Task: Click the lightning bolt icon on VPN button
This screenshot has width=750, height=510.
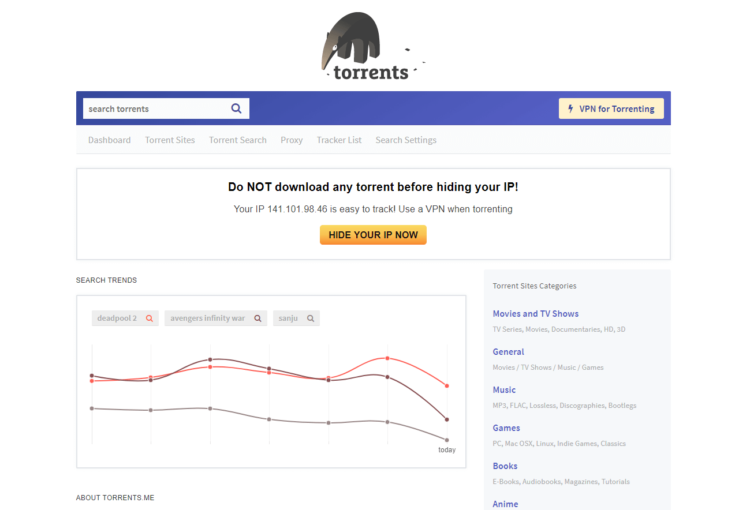Action: (571, 109)
